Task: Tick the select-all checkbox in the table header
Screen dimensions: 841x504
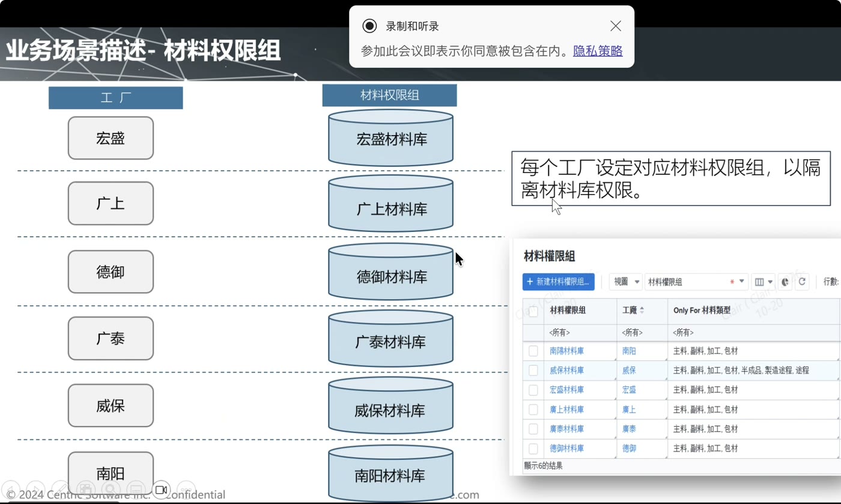Action: coord(533,311)
